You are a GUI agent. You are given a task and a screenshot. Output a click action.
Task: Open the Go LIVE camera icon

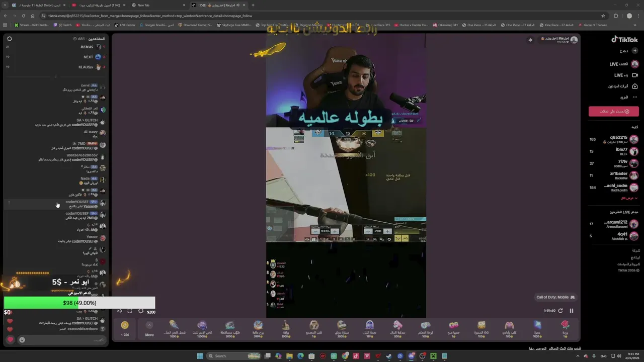(634, 75)
